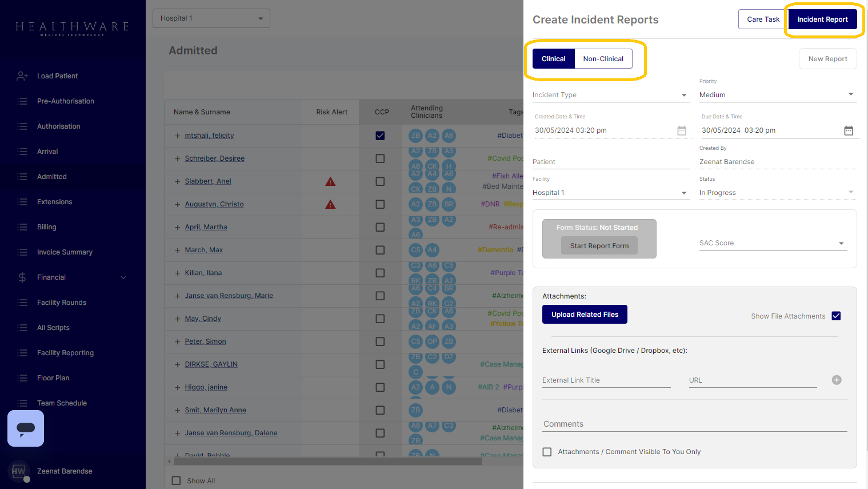868x489 pixels.
Task: Open the Due Date calendar picker icon
Action: tap(849, 130)
